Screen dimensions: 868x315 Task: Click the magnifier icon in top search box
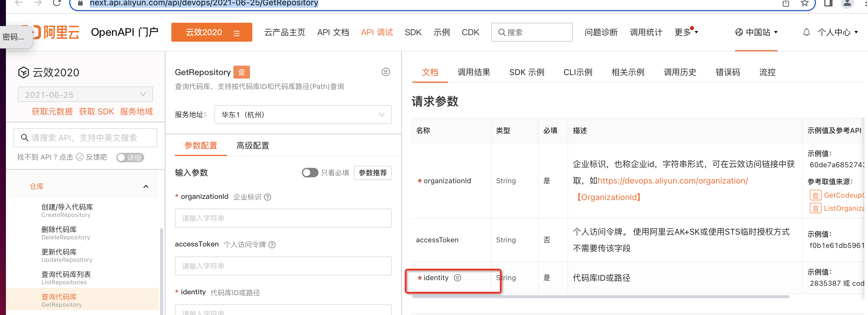tap(501, 32)
